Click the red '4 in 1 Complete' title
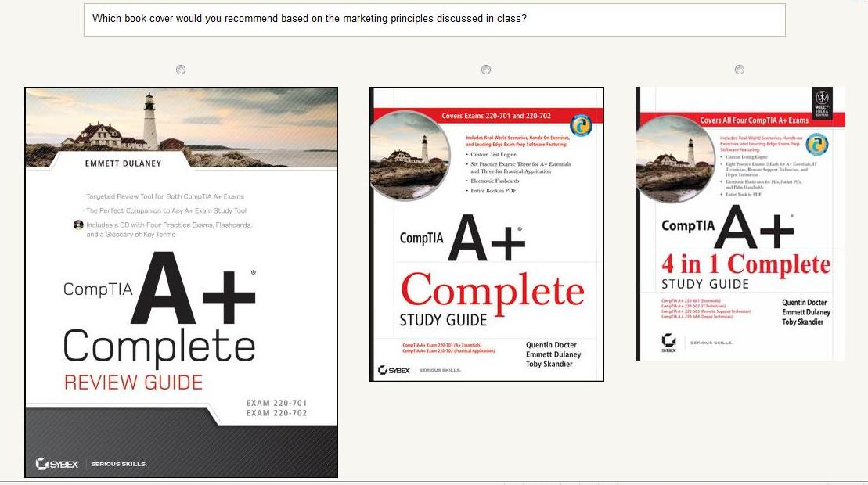This screenshot has height=485, width=868. (745, 264)
